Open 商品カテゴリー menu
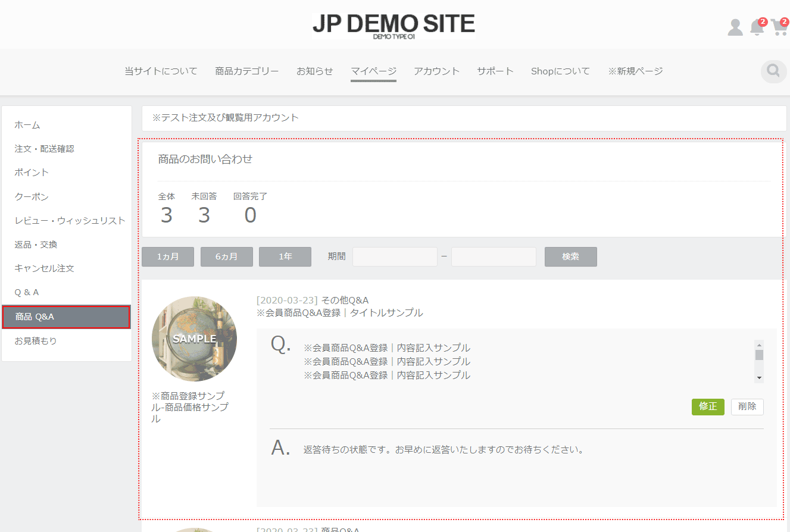Screen dimensions: 790x532 [x=247, y=71]
